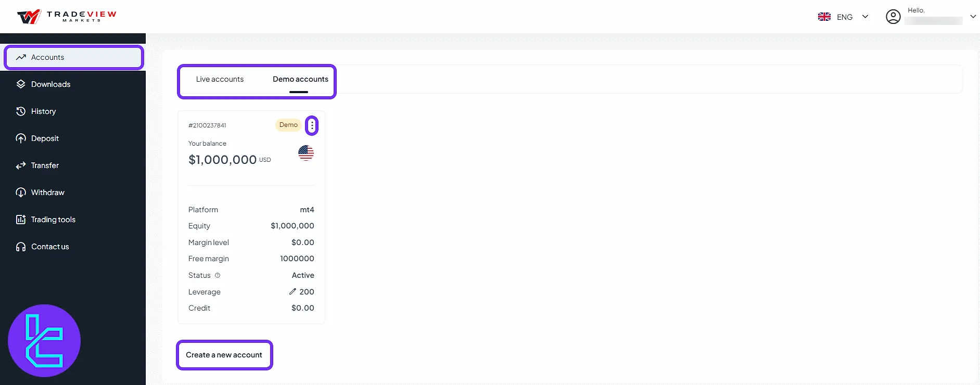Select the Demo accounts tab
The image size is (980, 385).
[x=300, y=79]
